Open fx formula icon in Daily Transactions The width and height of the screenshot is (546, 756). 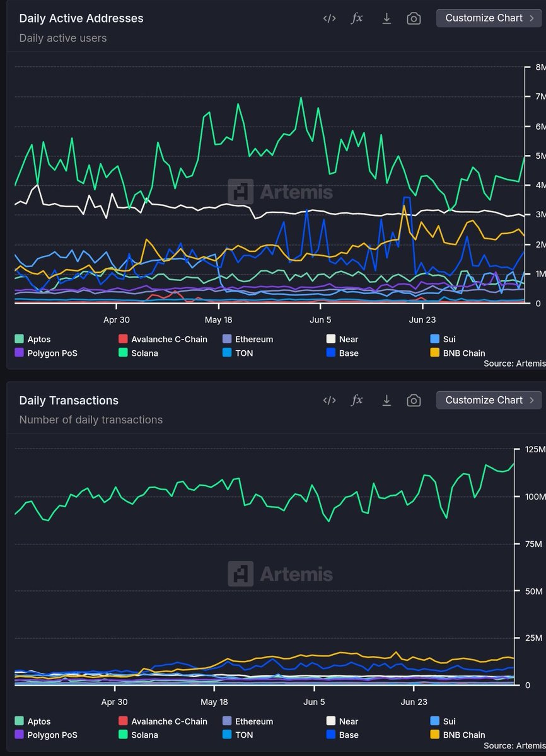pos(357,400)
